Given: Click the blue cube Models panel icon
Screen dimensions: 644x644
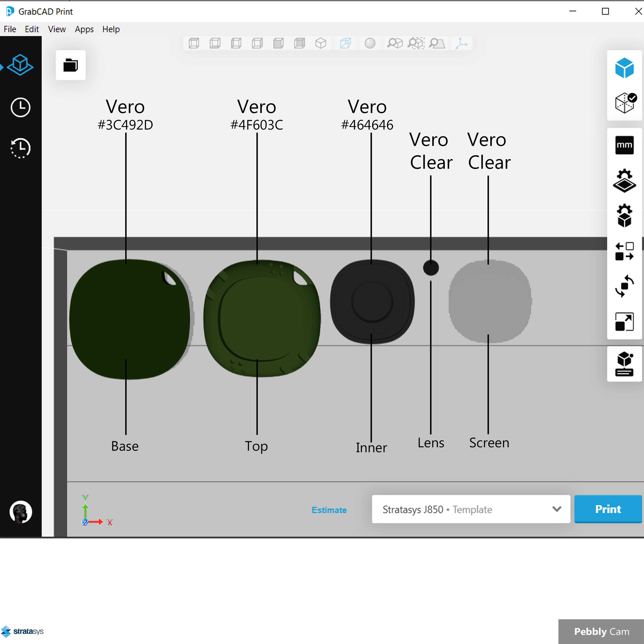Looking at the screenshot, I should 624,68.
